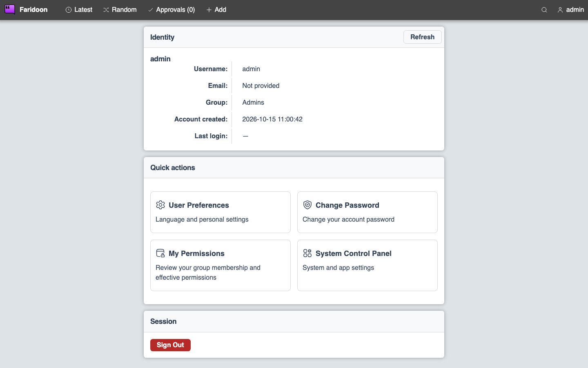Click the Session panel heading
This screenshot has width=588, height=368.
click(x=163, y=321)
